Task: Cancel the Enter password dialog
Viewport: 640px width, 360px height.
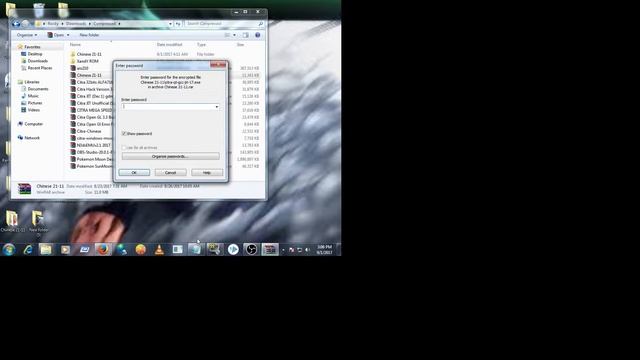Action: coord(171,173)
